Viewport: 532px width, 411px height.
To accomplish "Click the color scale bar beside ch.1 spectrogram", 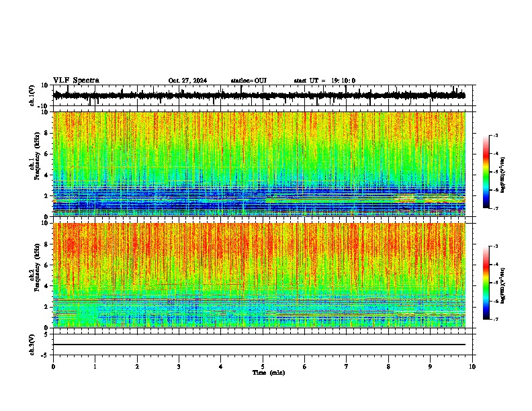I will (x=486, y=171).
